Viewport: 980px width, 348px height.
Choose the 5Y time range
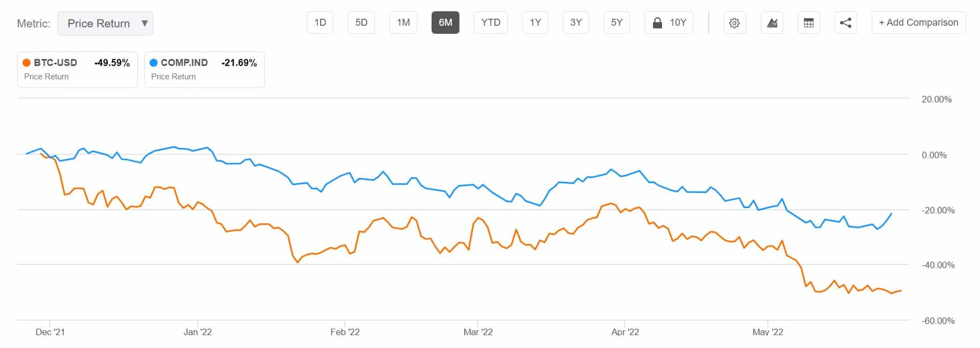click(x=617, y=23)
